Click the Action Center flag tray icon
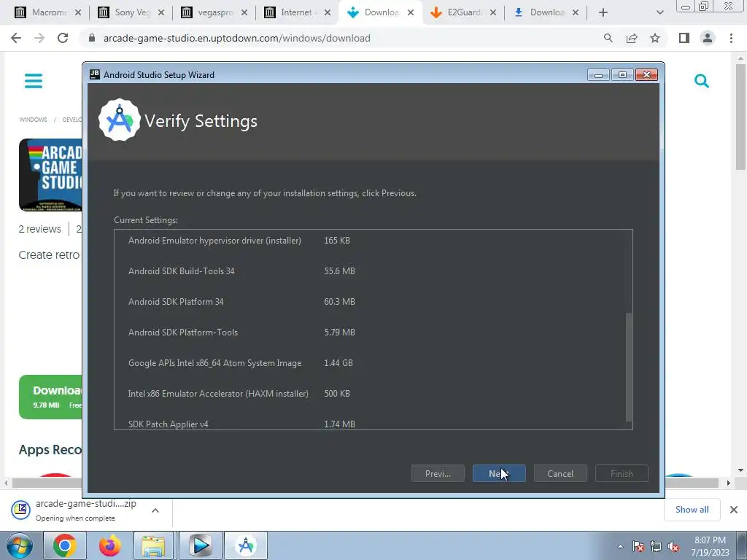The height and width of the screenshot is (560, 747). pyautogui.click(x=638, y=546)
